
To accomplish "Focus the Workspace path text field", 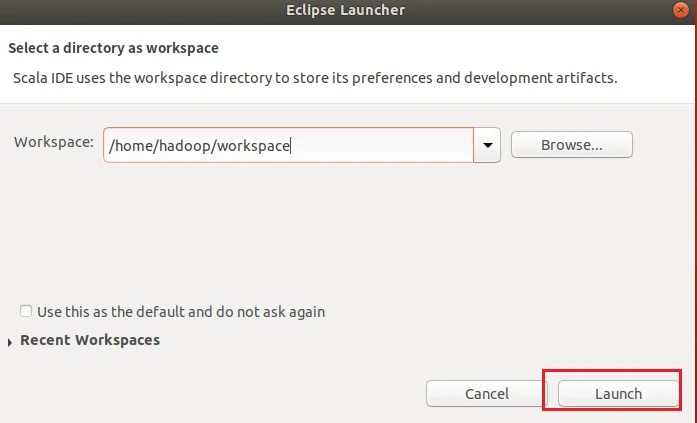I will (x=380, y=145).
